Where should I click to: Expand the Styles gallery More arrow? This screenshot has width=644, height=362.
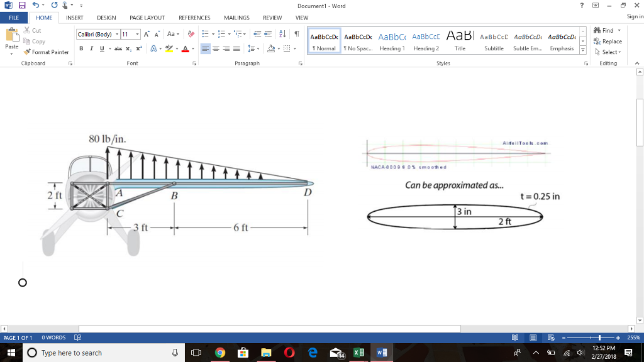582,49
